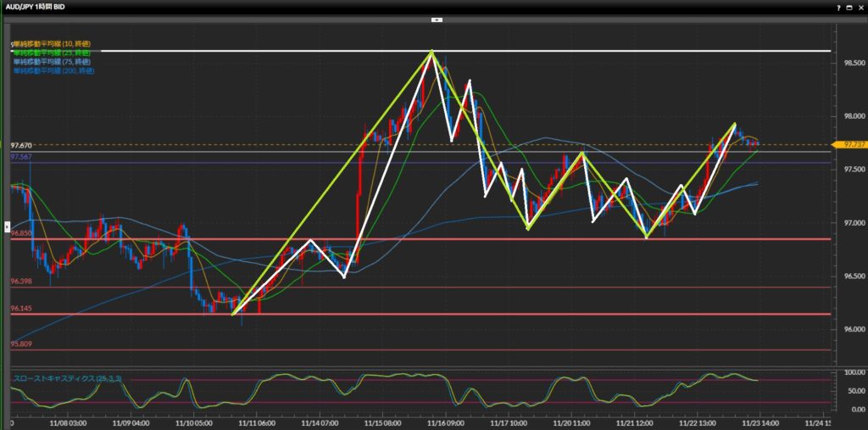Select the 95.809 support line label

point(21,343)
